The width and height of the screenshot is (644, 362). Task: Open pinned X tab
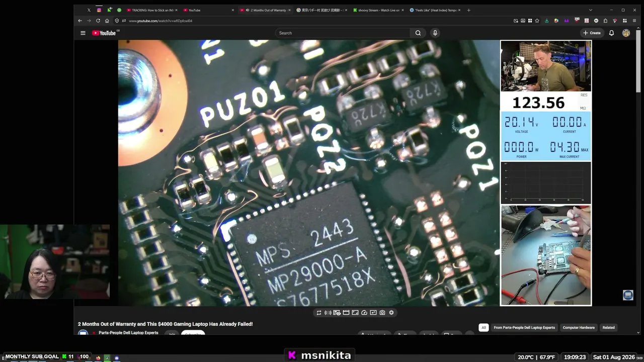tap(89, 10)
